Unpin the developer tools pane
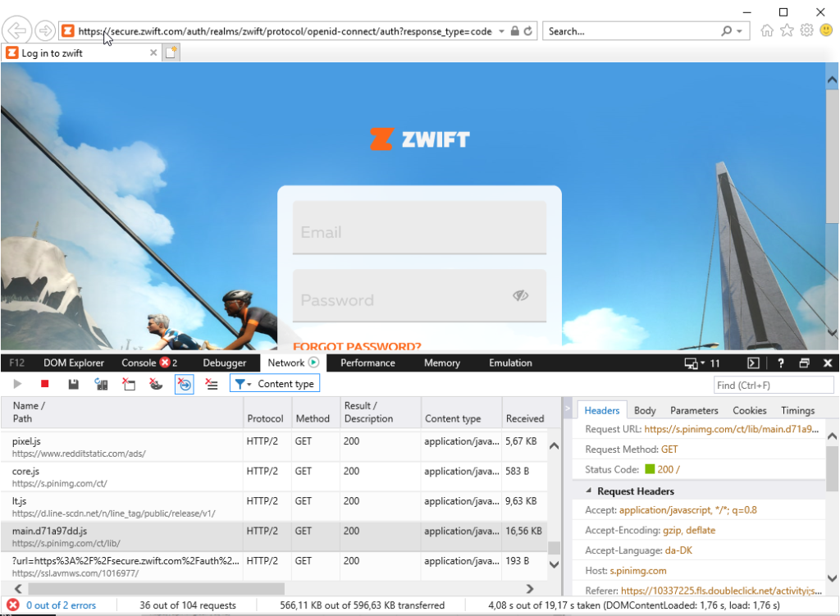 (804, 363)
